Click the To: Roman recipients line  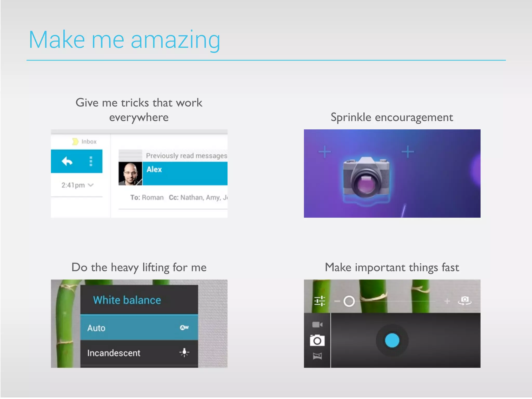click(x=147, y=198)
